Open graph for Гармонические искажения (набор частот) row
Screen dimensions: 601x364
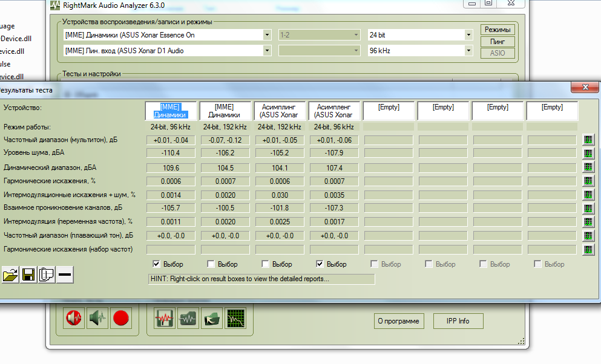[588, 250]
